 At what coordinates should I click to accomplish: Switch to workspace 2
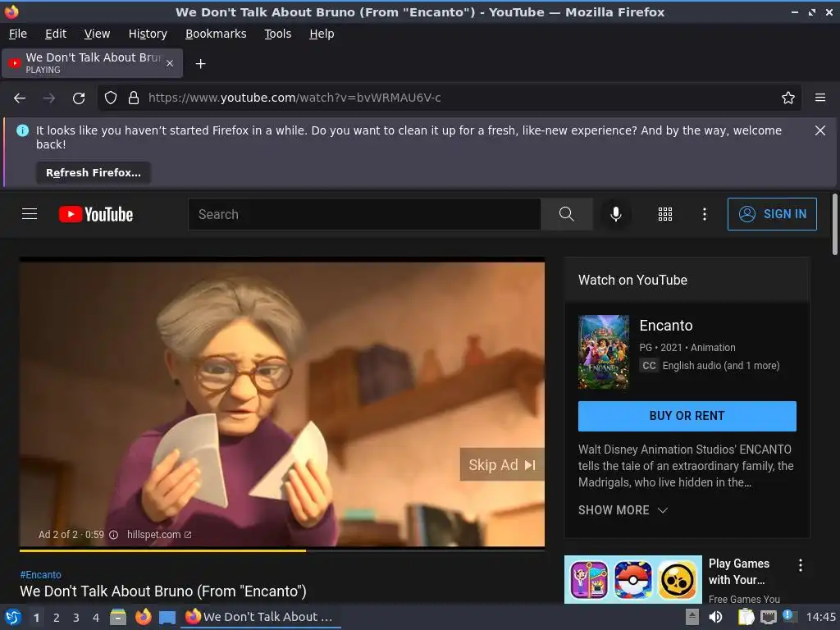(x=57, y=618)
